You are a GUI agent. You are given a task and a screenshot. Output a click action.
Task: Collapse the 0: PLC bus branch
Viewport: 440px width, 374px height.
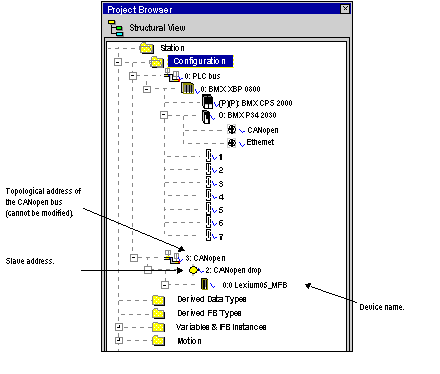tap(133, 76)
